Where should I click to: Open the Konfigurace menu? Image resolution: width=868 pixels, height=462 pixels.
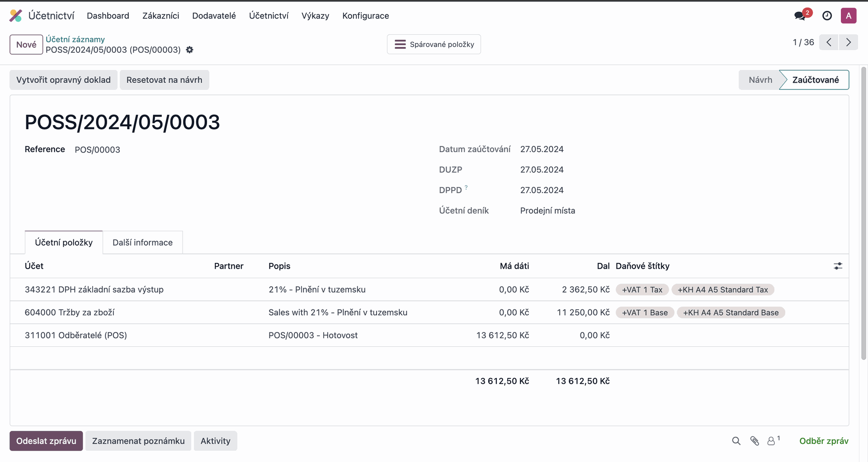365,16
